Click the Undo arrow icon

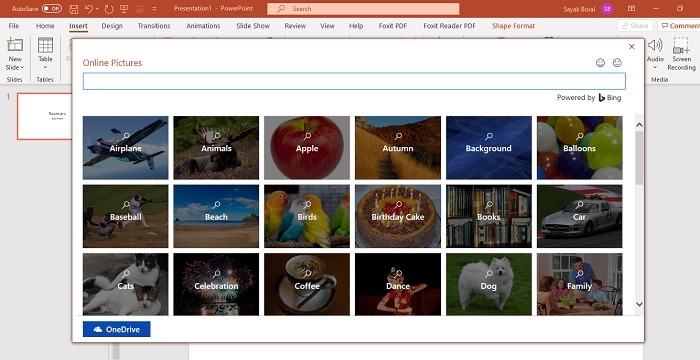tap(88, 8)
